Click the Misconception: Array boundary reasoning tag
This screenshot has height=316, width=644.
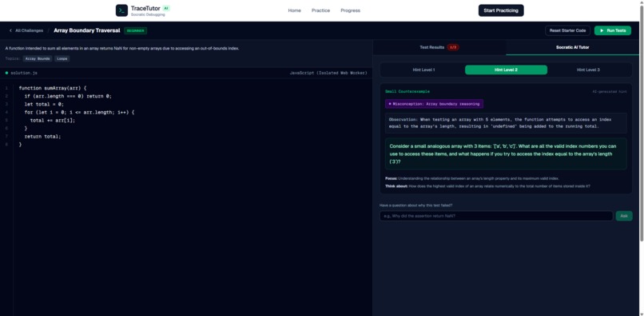[434, 104]
